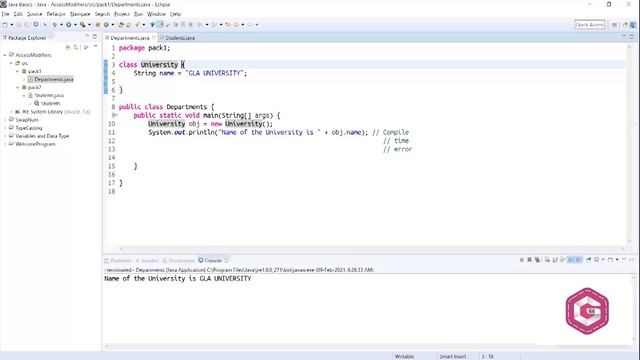Click the editor horizontal scrollbar left arrow
640x360 pixels.
pos(121,248)
